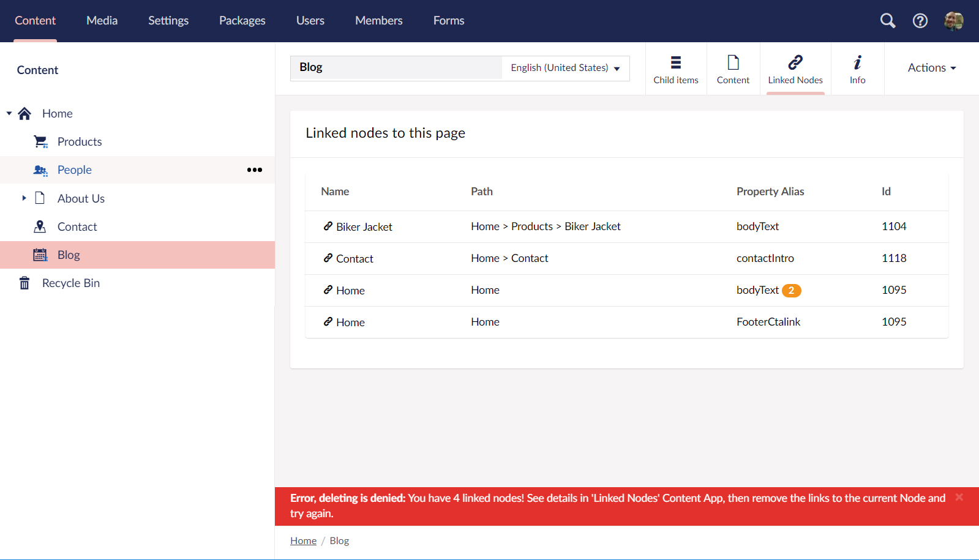The height and width of the screenshot is (560, 979).
Task: Open the English (United States) language dropdown
Action: (x=565, y=68)
